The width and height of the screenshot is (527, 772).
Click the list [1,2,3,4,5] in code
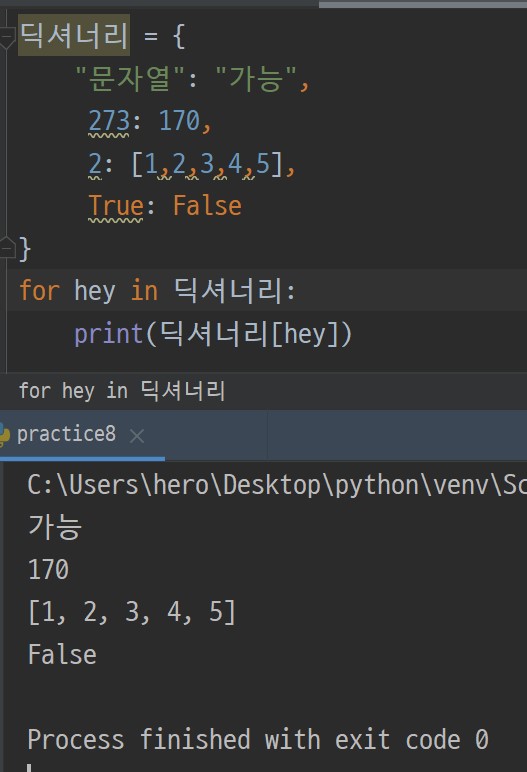tap(207, 163)
